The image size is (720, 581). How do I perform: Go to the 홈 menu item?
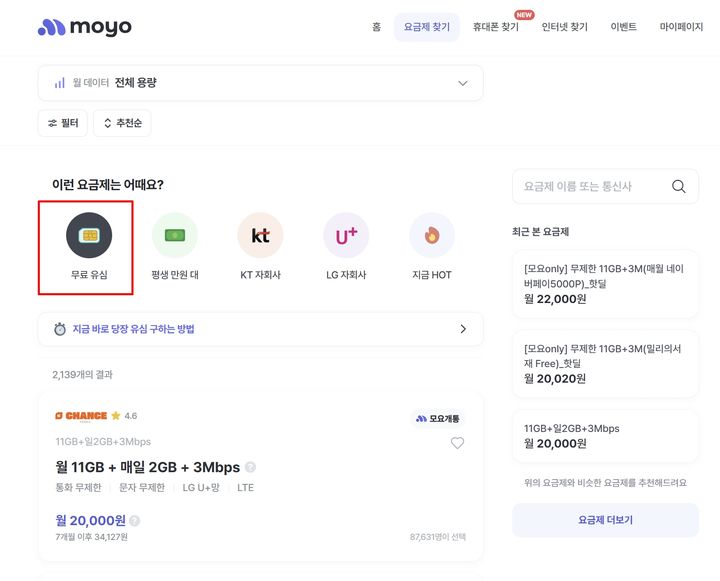(x=376, y=27)
